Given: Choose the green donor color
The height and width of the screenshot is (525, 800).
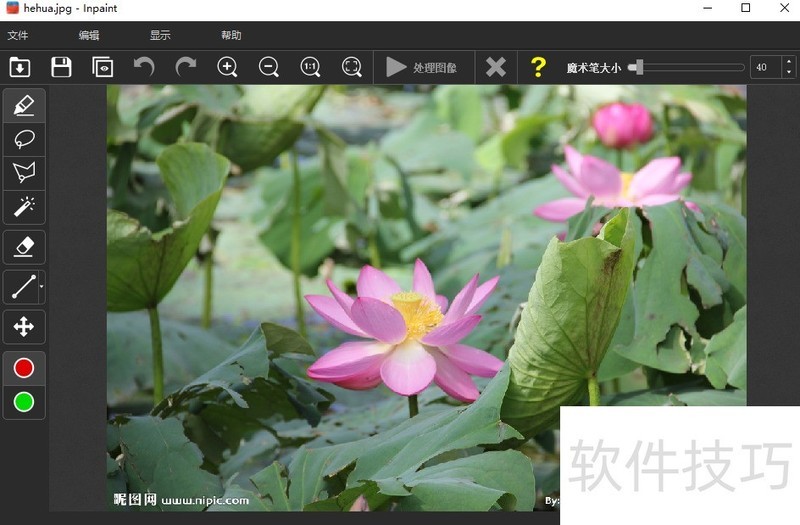Looking at the screenshot, I should point(24,402).
